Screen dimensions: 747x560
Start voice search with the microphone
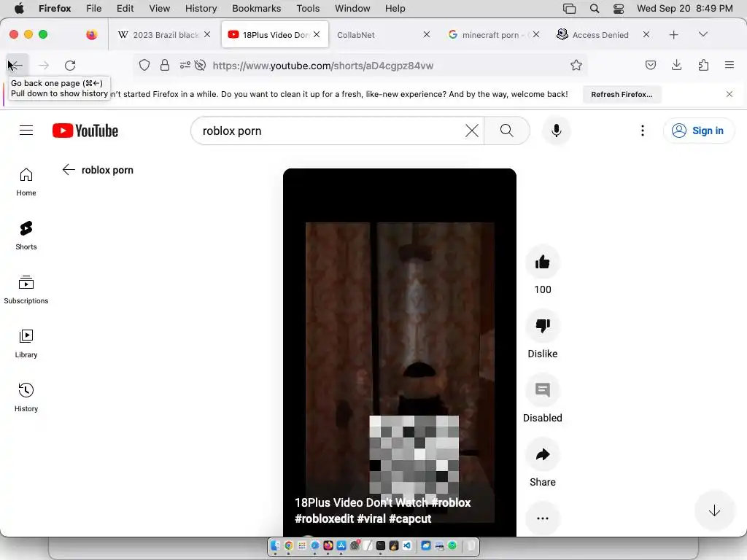point(557,131)
